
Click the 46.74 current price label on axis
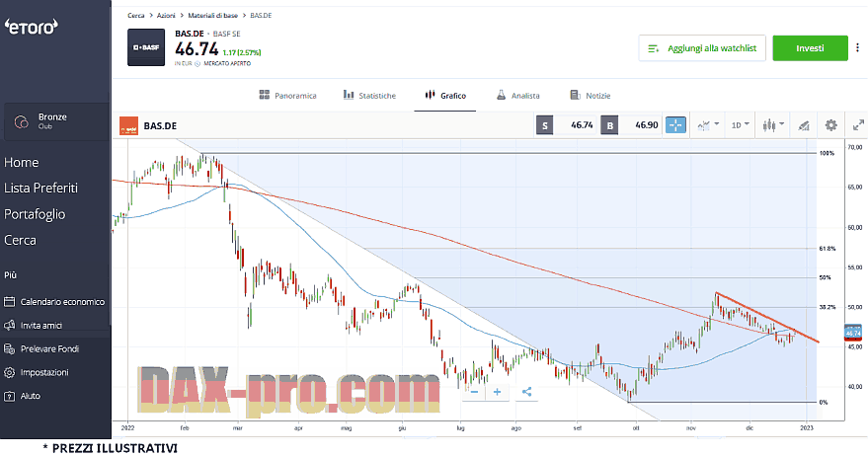(x=853, y=334)
